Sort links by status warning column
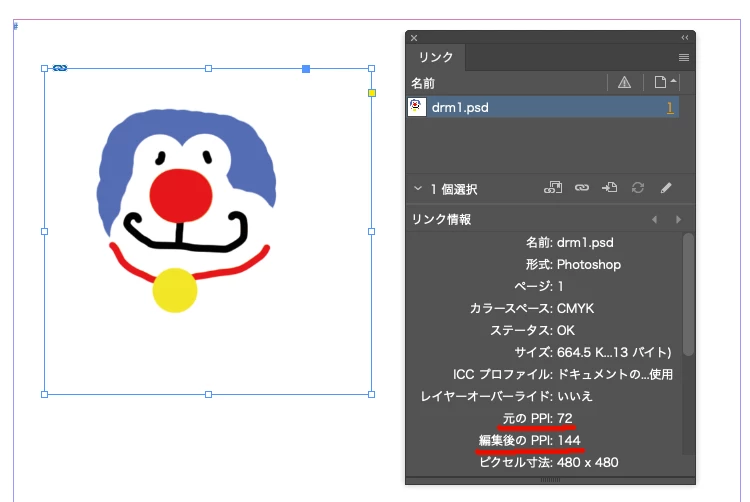 tap(624, 83)
